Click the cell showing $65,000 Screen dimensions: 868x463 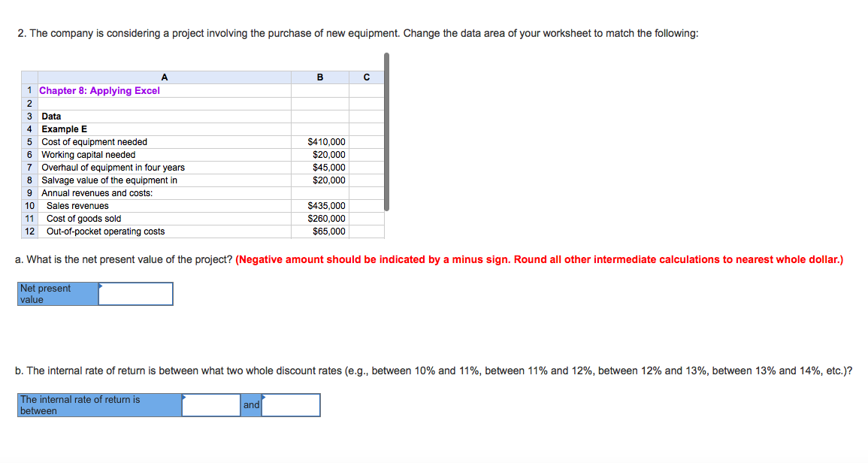[327, 231]
